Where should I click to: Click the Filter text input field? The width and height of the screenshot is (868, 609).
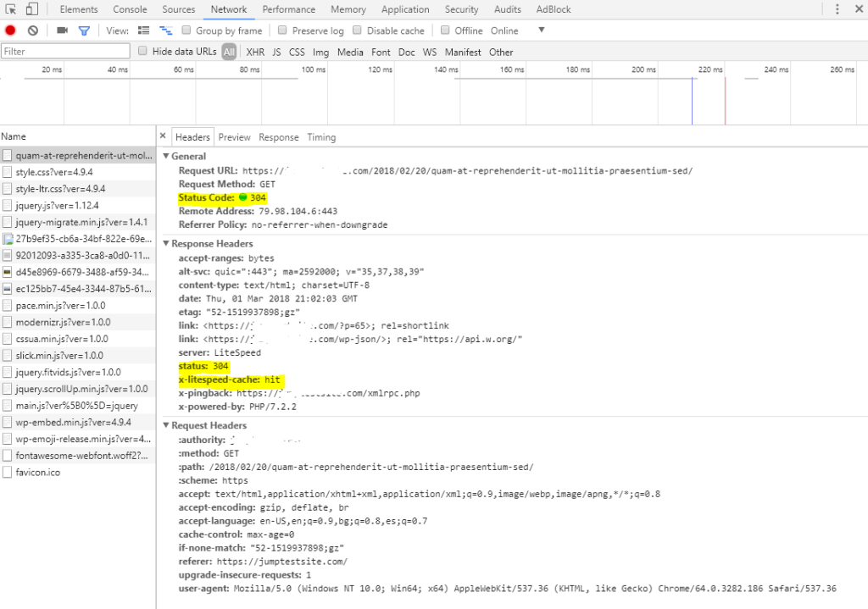[65, 52]
